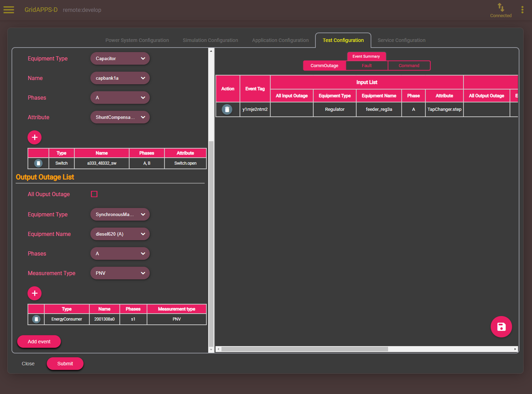This screenshot has width=532, height=394.
Task: Click the s1 phases cell
Action: point(133,319)
